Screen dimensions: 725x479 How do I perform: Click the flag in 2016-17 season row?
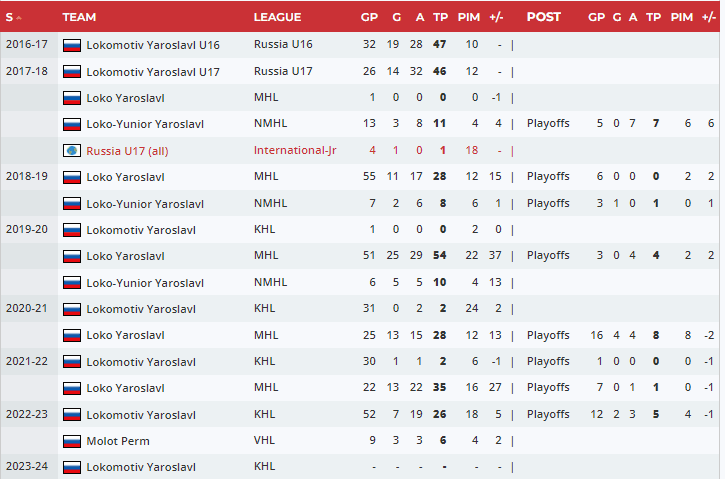tap(71, 45)
